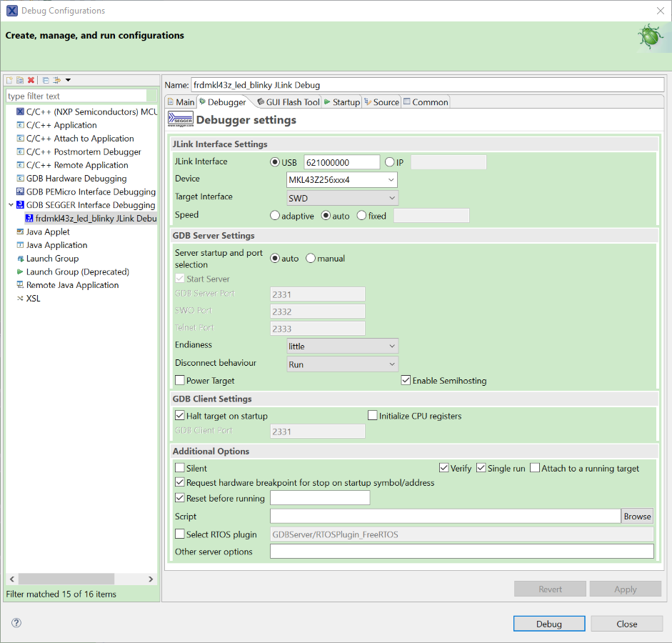Click the Script path input field

(x=446, y=516)
